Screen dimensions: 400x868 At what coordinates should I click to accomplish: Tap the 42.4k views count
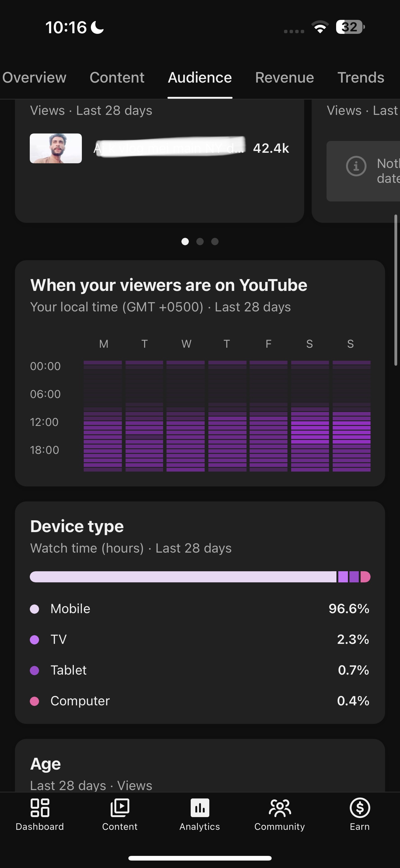click(271, 148)
